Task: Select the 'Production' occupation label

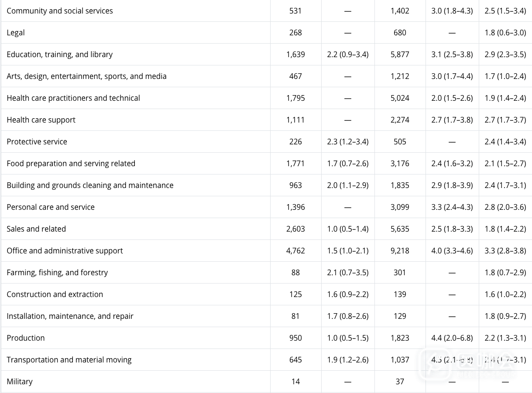Action: [x=26, y=338]
